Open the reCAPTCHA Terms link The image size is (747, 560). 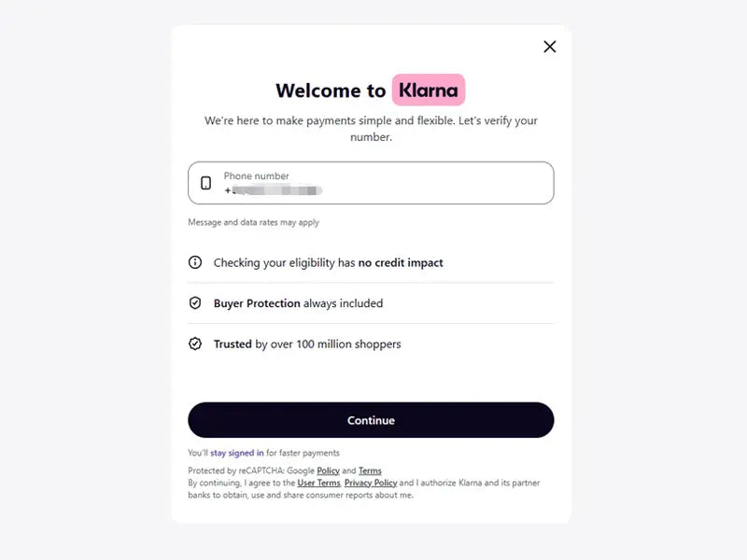pyautogui.click(x=370, y=470)
